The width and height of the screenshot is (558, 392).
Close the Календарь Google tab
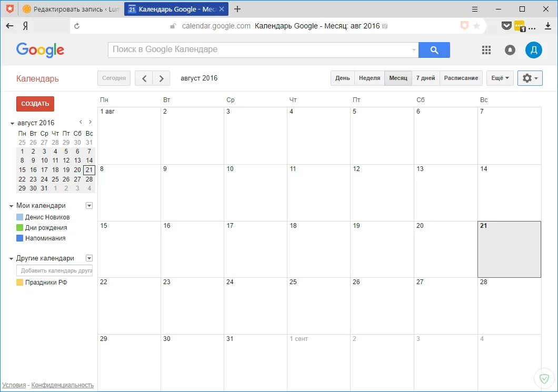click(x=222, y=9)
